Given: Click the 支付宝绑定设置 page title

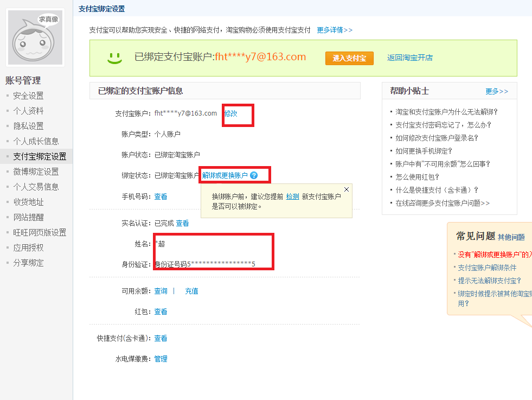Looking at the screenshot, I should (102, 9).
